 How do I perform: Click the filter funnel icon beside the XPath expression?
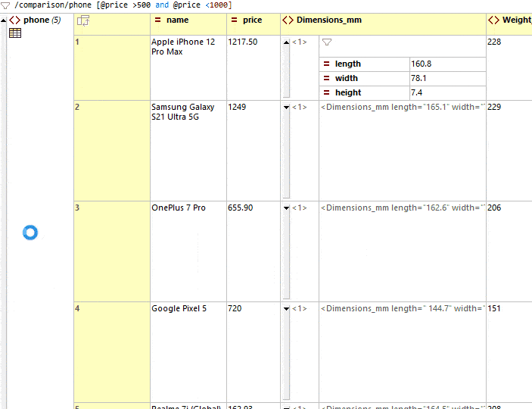(x=5, y=5)
